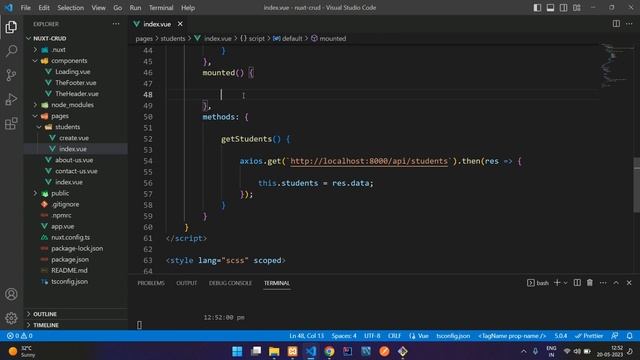This screenshot has width=640, height=360.
Task: Open the launch profile dropdown arrow
Action: pyautogui.click(x=566, y=283)
